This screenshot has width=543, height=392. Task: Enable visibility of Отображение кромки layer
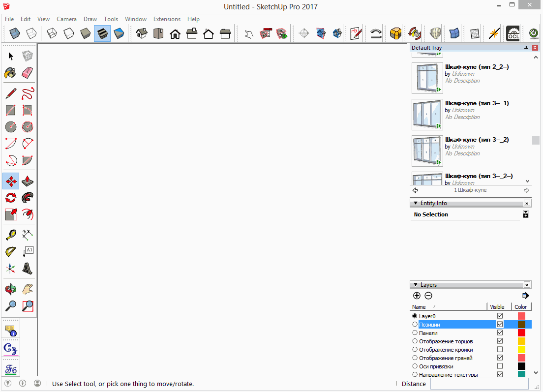click(x=500, y=350)
